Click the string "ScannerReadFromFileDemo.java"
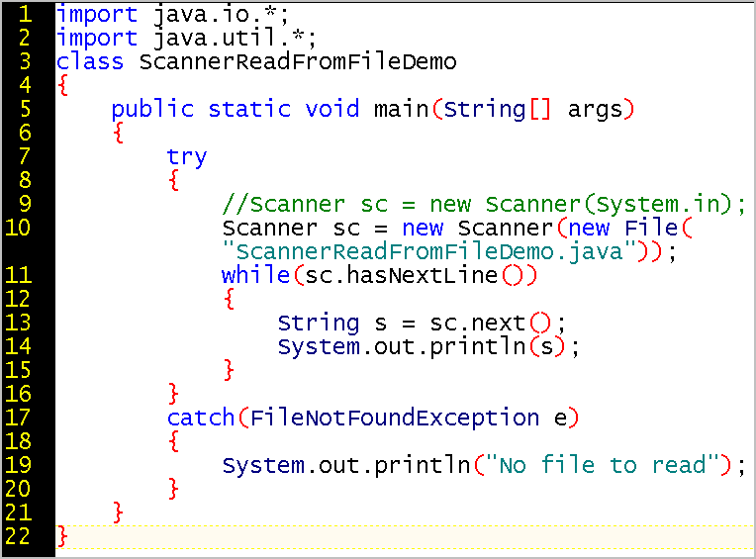756x559 pixels. [x=429, y=251]
